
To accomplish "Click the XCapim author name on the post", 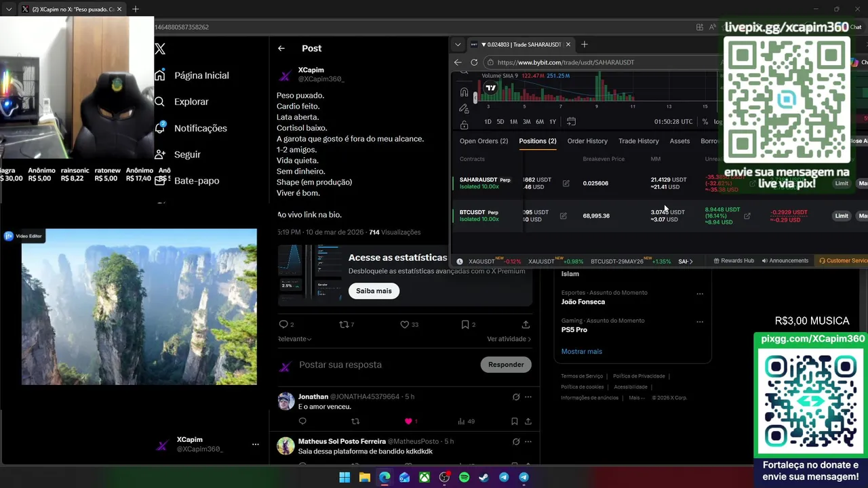I will point(311,70).
